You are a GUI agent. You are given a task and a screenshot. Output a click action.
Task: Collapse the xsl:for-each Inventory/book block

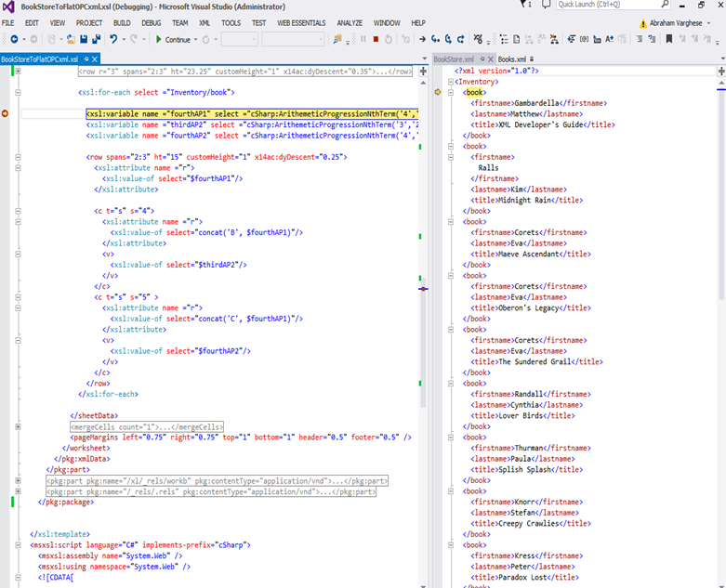(19, 93)
